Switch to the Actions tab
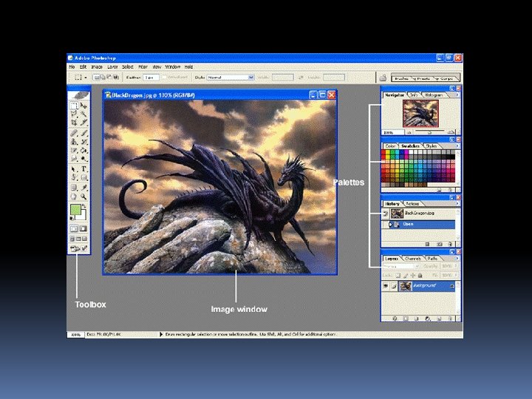The height and width of the screenshot is (399, 532). coord(412,204)
